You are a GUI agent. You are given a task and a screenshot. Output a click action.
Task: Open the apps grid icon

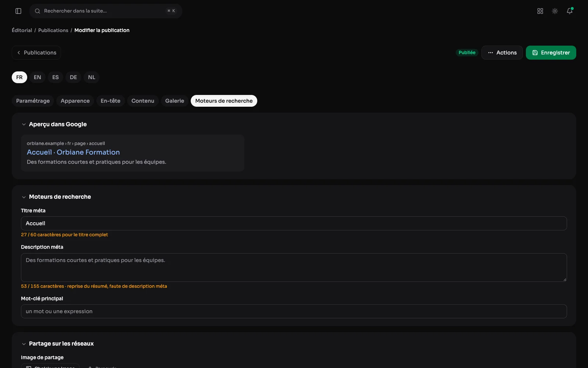(540, 11)
